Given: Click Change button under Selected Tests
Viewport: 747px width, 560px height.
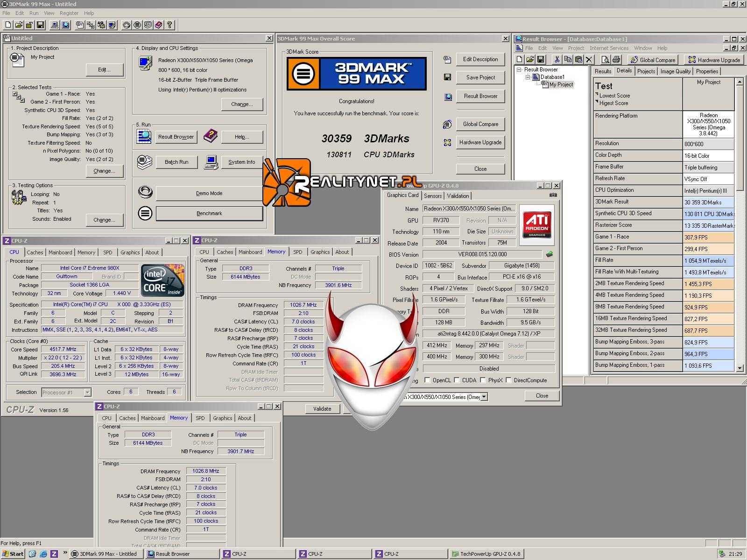Looking at the screenshot, I should click(104, 171).
